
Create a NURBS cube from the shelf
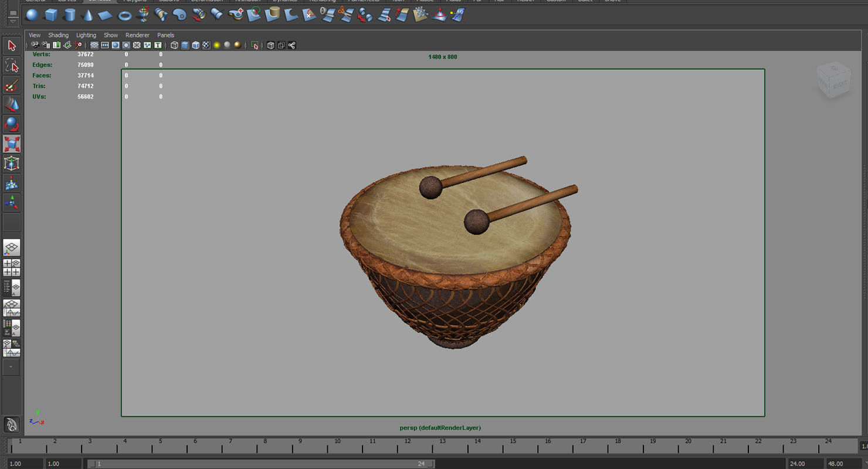click(50, 15)
